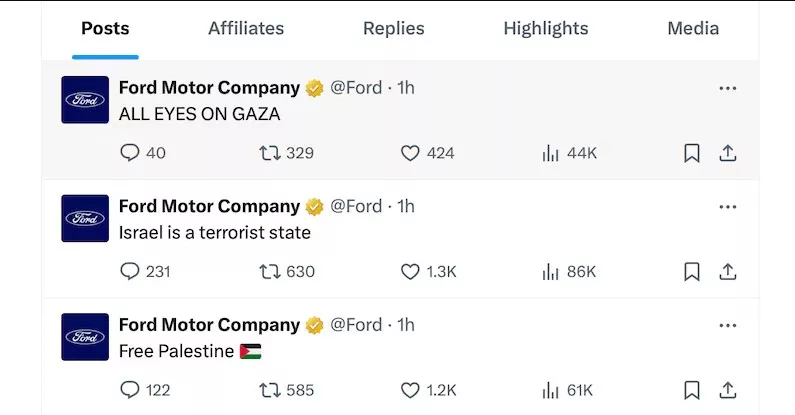Like the Free Palestine post

click(x=410, y=390)
